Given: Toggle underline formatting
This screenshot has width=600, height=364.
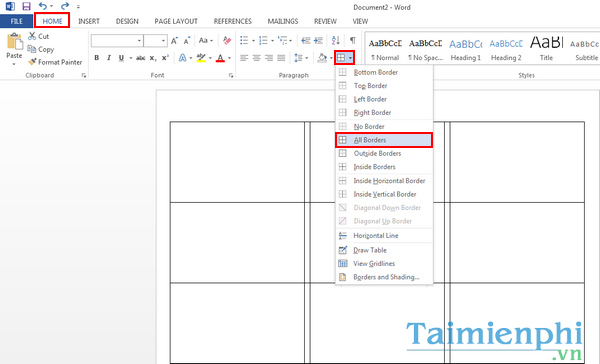Looking at the screenshot, I should tap(121, 58).
